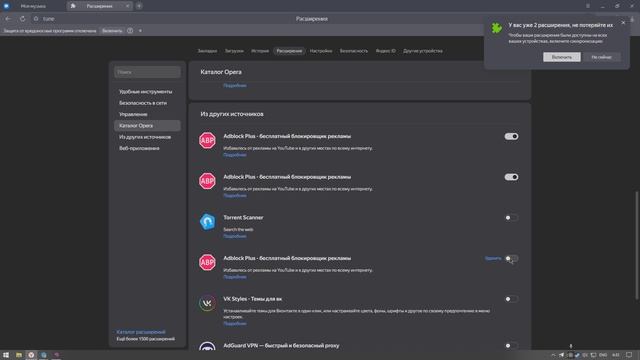The width and height of the screenshot is (640, 360).
Task: Toggle the AdGuard VPN extension on
Action: tap(511, 346)
